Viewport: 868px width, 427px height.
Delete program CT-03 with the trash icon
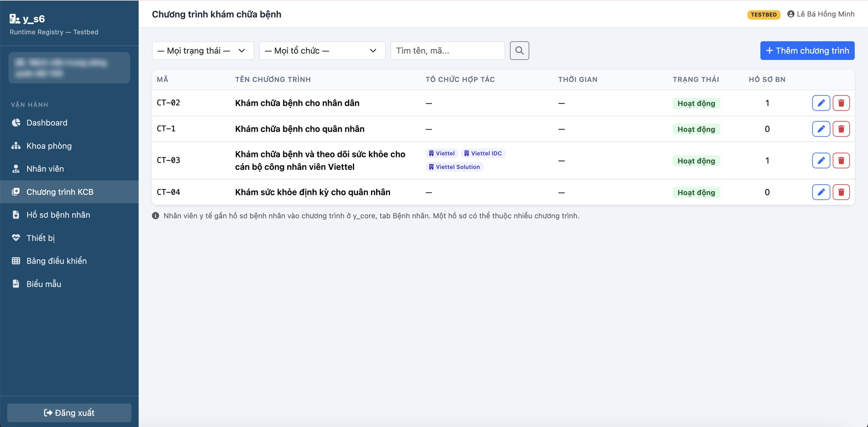click(841, 160)
